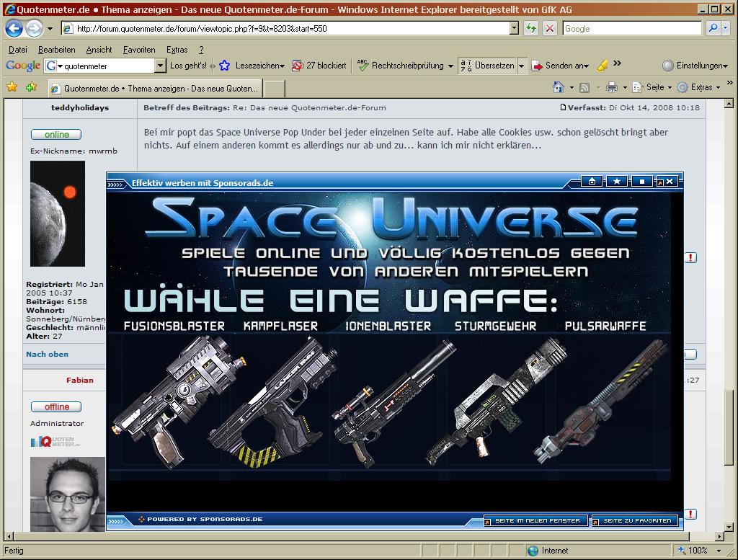Expand the address bar URL dropdown
The width and height of the screenshot is (738, 560).
pyautogui.click(x=514, y=28)
